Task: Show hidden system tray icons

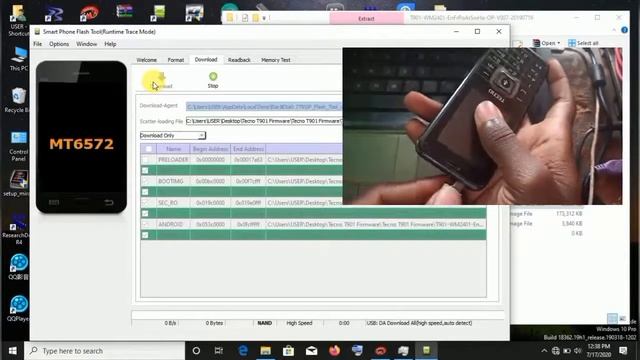Action: tap(544, 351)
